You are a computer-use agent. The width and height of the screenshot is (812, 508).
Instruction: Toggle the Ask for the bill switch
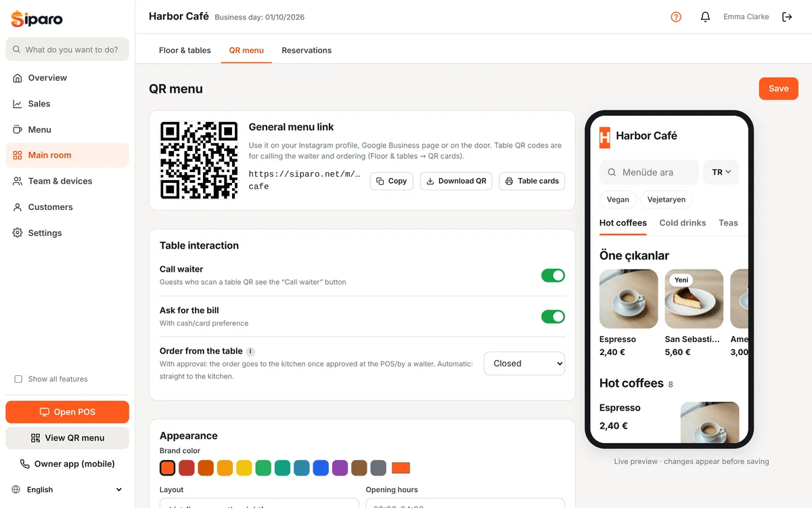[x=553, y=316]
